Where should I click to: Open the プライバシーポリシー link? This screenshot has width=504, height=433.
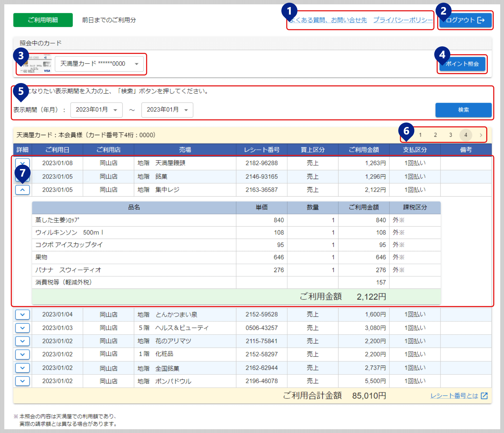[403, 20]
